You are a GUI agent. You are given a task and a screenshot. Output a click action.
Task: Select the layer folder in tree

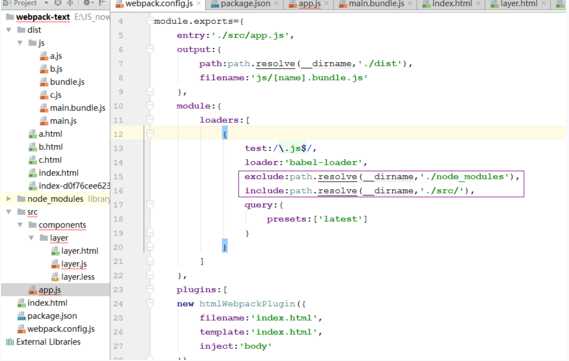point(59,238)
